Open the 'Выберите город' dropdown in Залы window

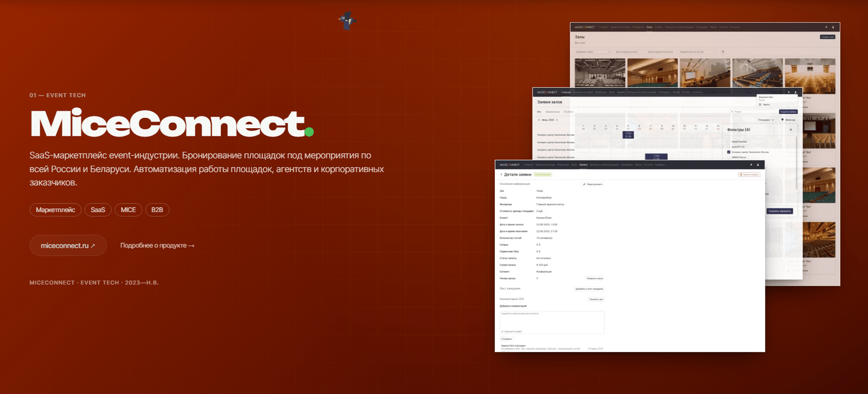[x=593, y=52]
